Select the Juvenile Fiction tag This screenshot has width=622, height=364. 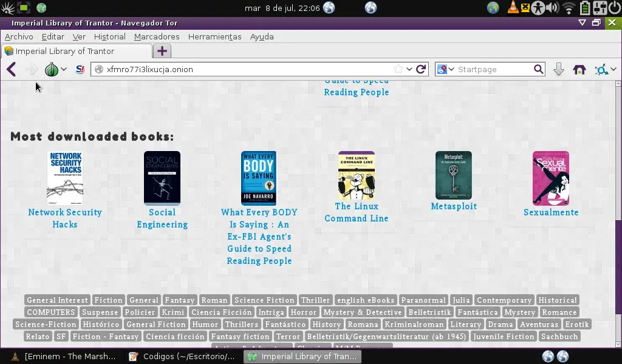(x=504, y=337)
